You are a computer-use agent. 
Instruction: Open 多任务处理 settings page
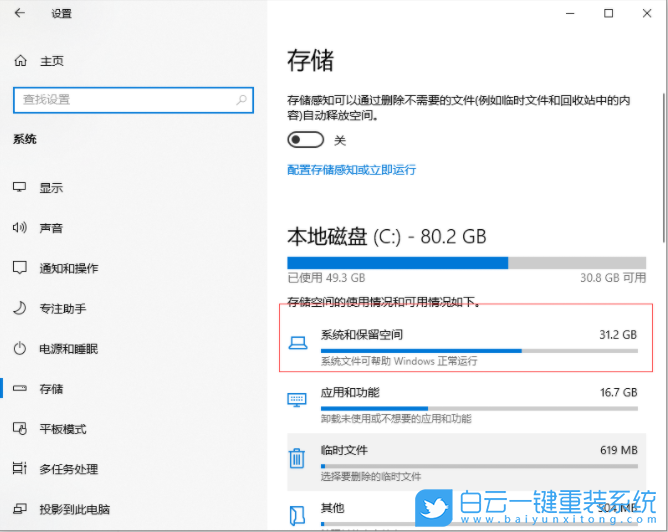point(69,469)
